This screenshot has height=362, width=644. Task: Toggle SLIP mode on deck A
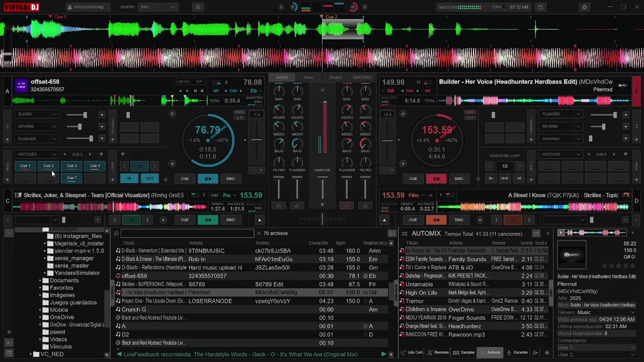[239, 118]
